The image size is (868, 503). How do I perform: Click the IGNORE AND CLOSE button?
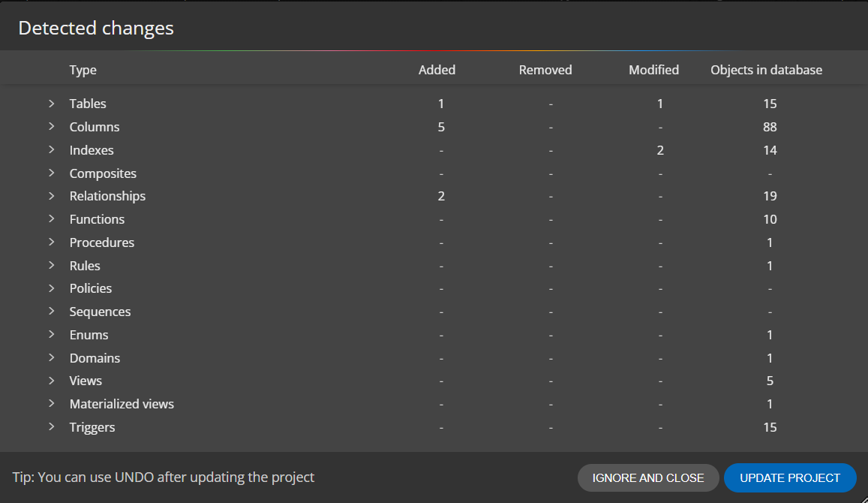pyautogui.click(x=648, y=477)
